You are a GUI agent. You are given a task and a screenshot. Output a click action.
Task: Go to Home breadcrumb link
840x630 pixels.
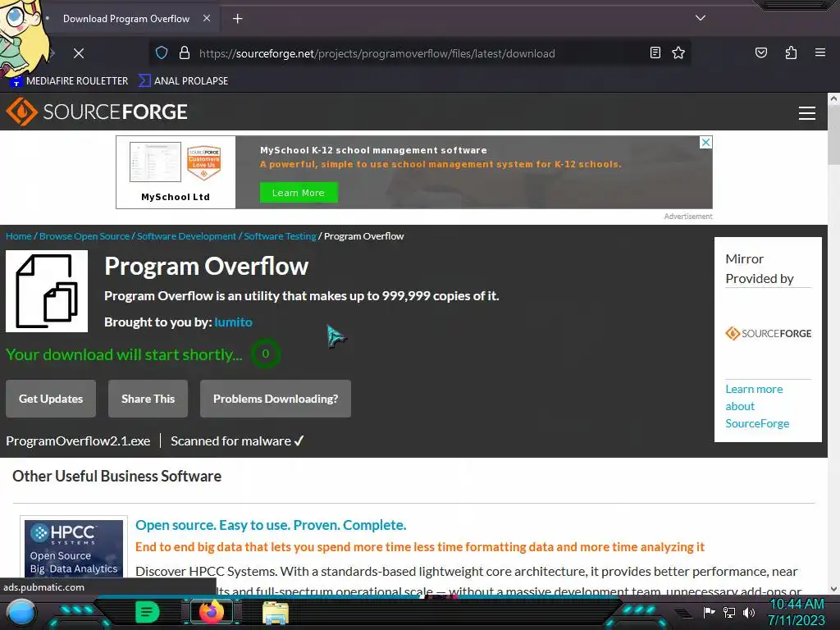[19, 236]
